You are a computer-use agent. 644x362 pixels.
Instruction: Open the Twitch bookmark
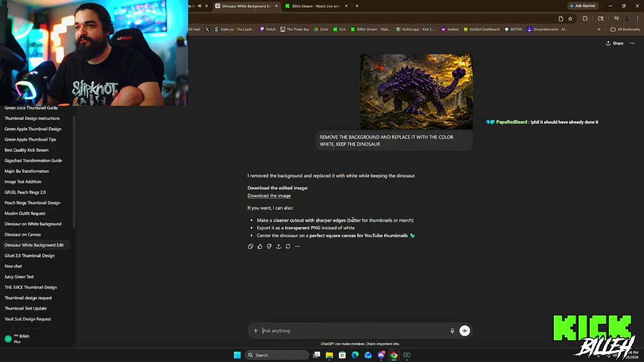tap(268, 29)
